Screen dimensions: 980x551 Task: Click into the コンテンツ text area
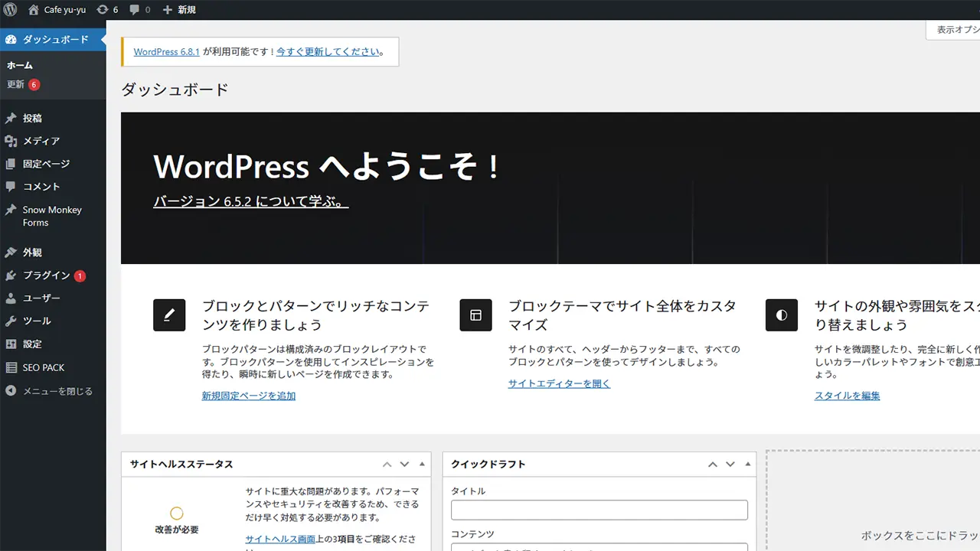click(599, 547)
